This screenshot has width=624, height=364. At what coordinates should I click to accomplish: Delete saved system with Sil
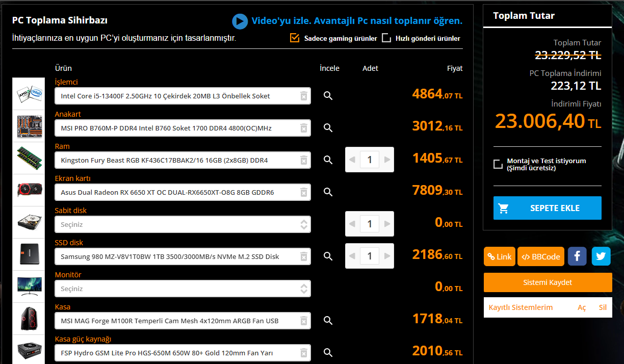[603, 307]
